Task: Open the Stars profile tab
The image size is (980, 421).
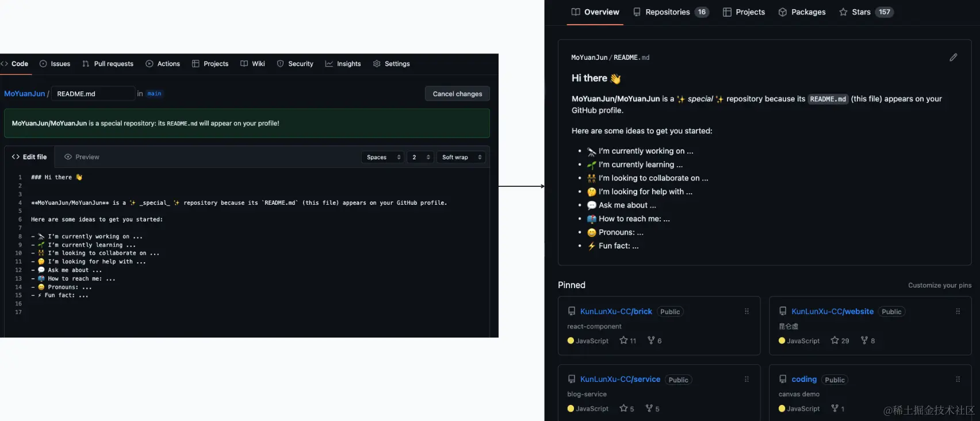Action: coord(866,12)
